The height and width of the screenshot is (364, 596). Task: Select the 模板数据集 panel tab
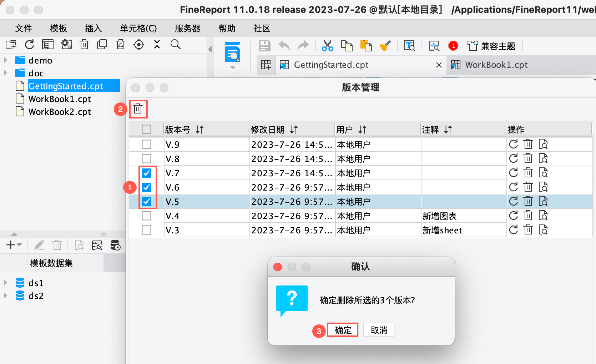click(51, 263)
